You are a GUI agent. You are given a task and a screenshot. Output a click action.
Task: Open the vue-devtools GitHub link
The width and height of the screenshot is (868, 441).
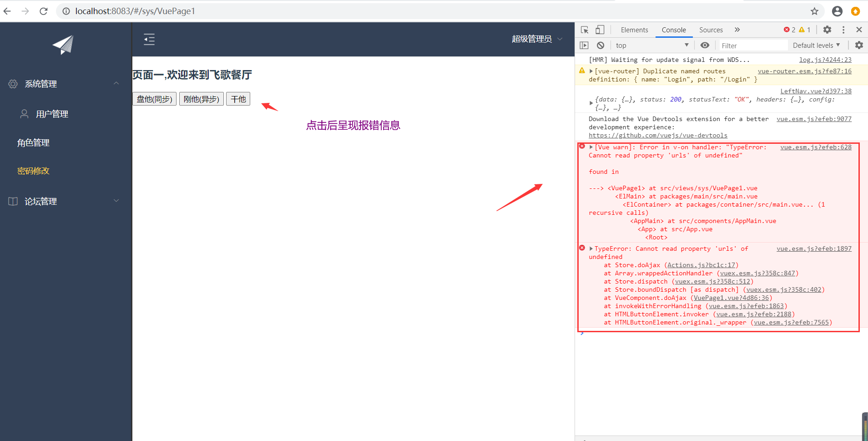(x=658, y=135)
